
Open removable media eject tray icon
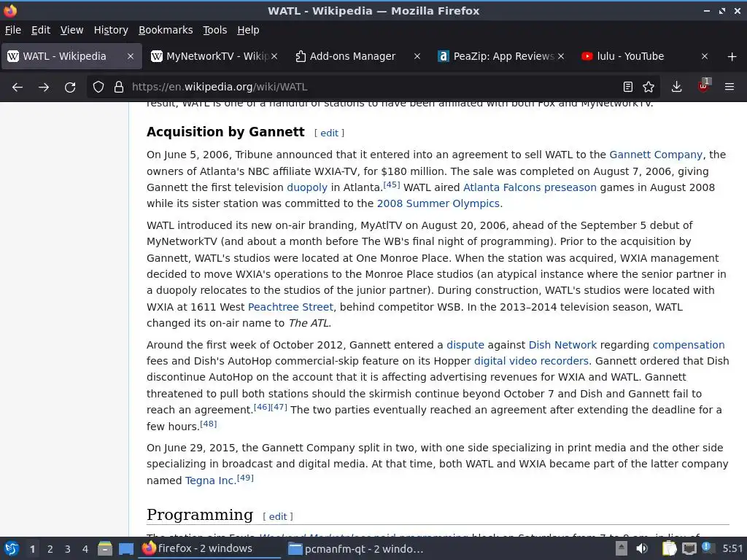pos(622,548)
